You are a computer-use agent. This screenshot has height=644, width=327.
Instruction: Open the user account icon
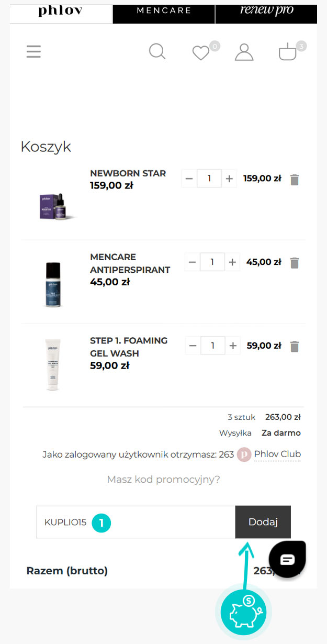244,52
